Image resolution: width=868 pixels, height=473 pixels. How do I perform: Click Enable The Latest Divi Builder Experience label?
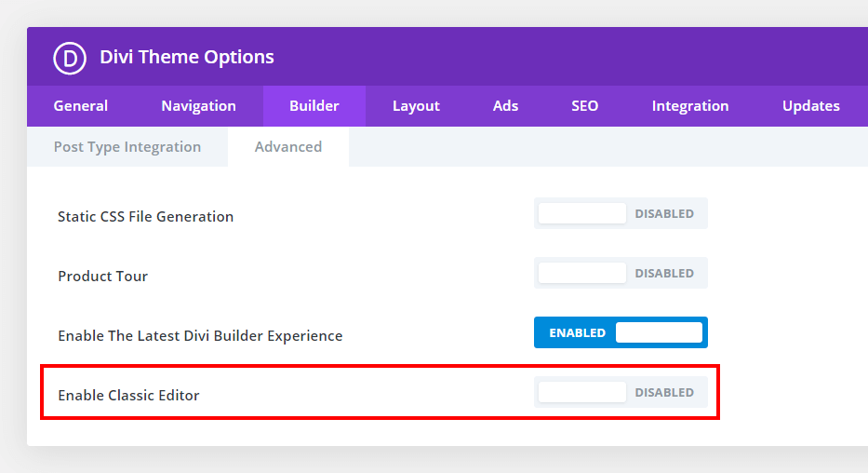pos(200,336)
